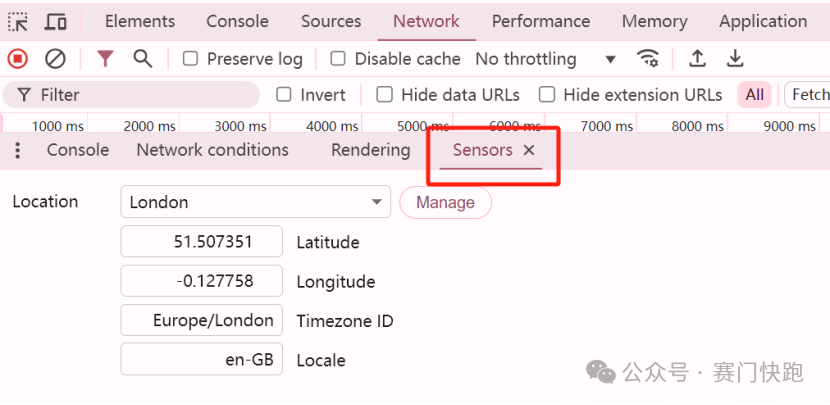Screen dimensions: 830x405
Task: Stop recording network log
Action: [17, 59]
